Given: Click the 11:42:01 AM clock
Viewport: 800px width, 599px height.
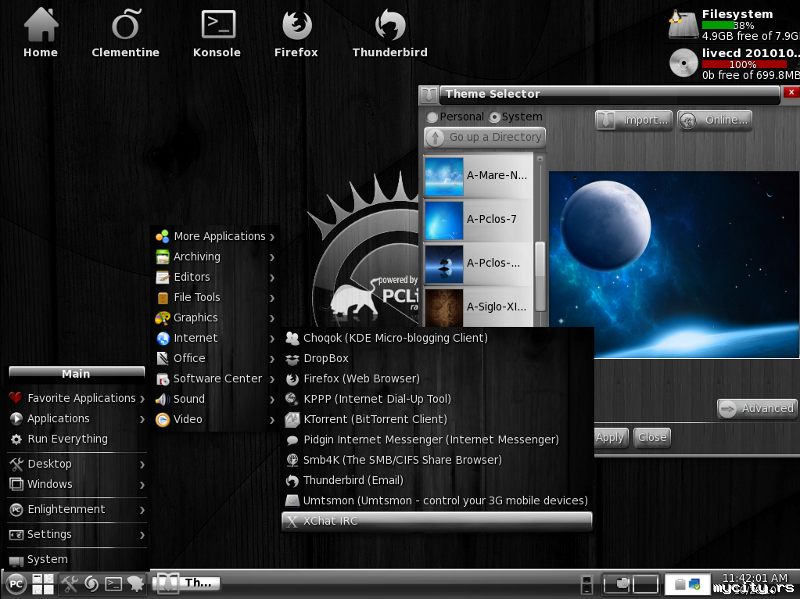Looking at the screenshot, I should coord(755,578).
